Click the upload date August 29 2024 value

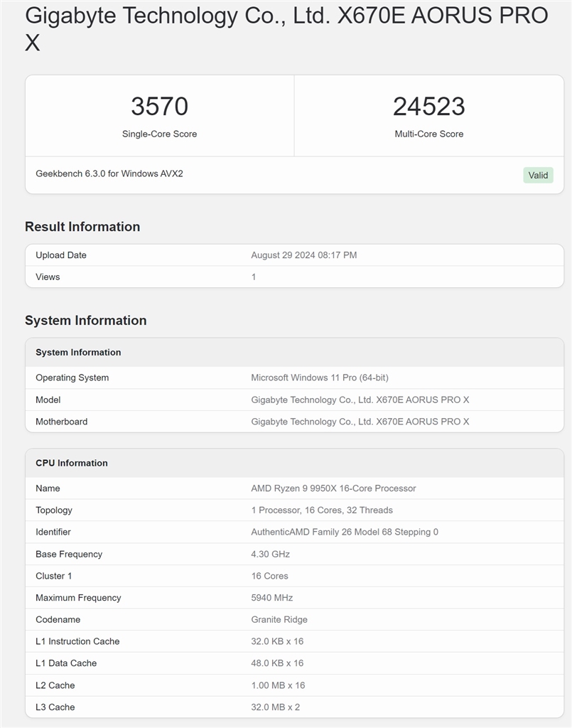point(303,255)
